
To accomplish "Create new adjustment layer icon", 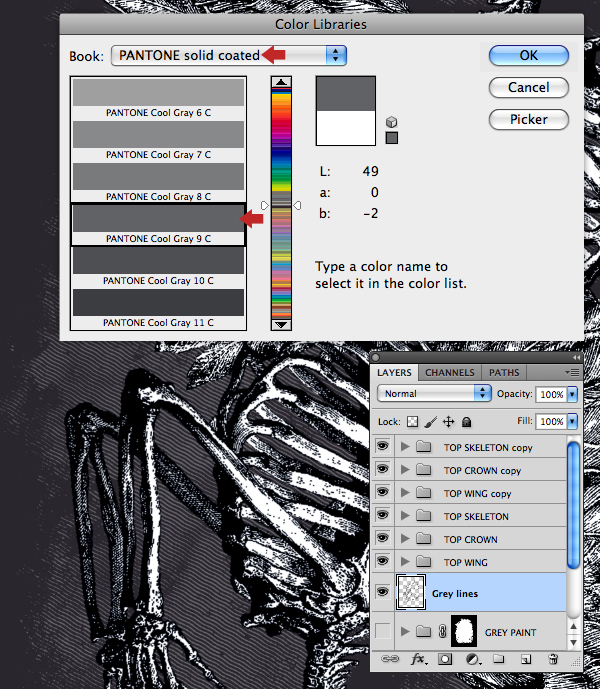I will tap(472, 659).
